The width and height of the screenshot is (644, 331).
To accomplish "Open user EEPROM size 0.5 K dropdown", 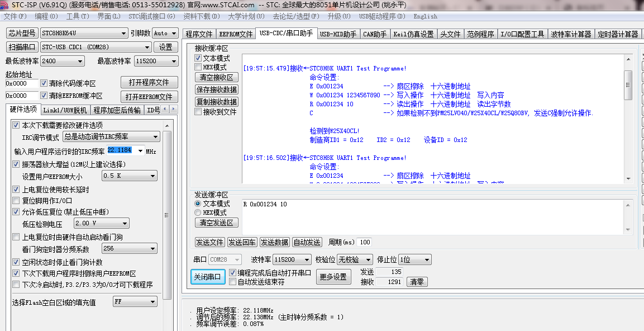I will point(130,176).
